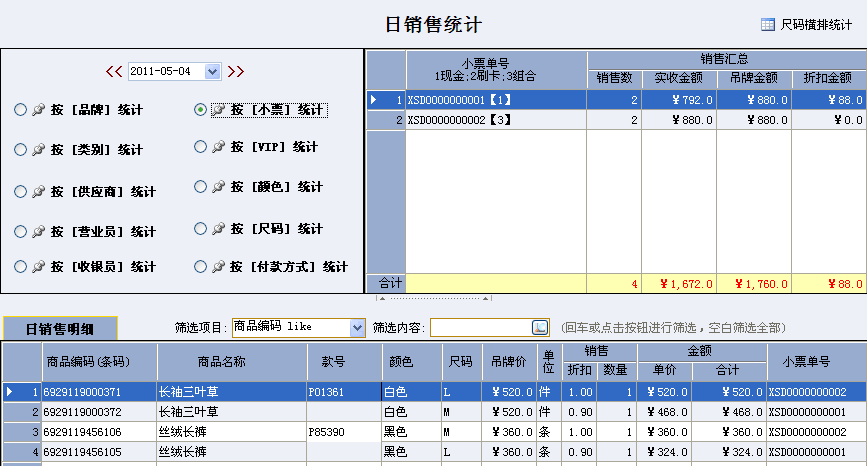Click pin icon beside 按[供应商]统计
Image resolution: width=867 pixels, height=466 pixels.
38,191
